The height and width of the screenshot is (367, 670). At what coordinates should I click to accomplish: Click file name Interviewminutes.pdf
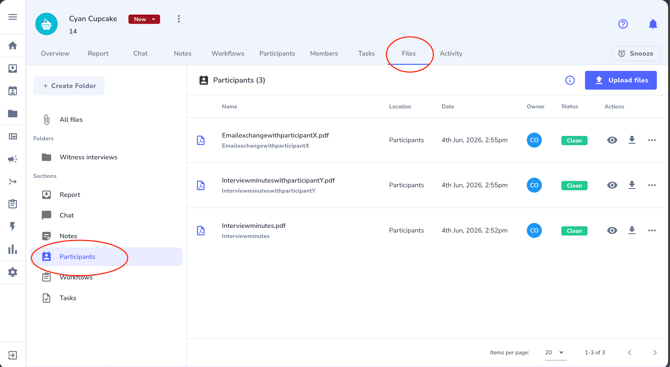coord(253,226)
